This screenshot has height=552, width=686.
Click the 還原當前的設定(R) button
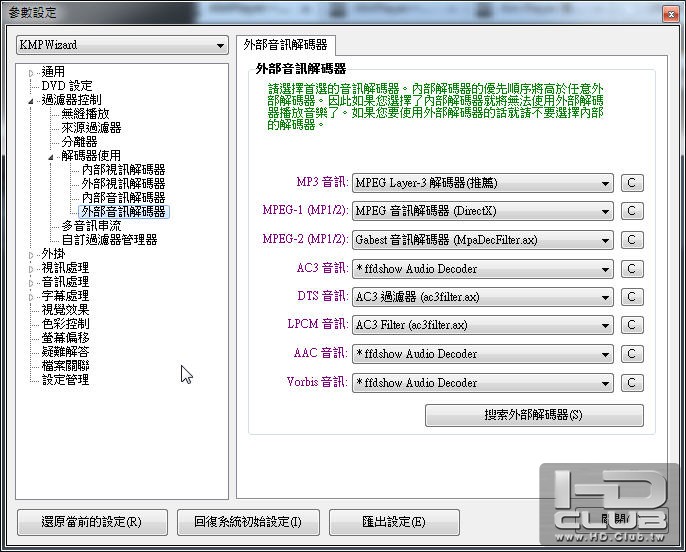(x=92, y=522)
